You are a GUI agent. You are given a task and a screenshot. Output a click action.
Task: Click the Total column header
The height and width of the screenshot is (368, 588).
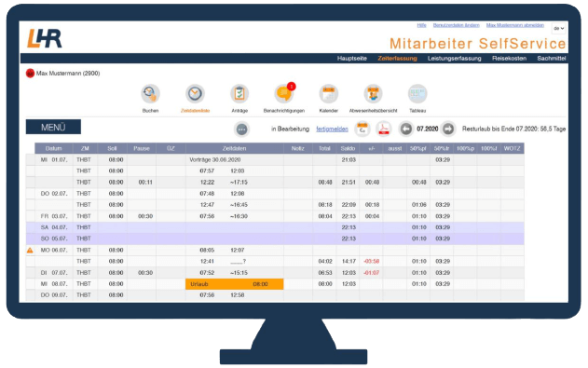[324, 148]
